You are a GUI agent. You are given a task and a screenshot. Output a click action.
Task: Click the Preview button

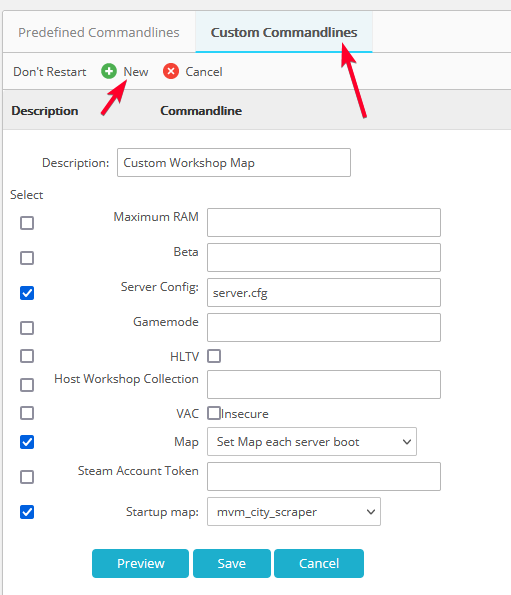[140, 564]
